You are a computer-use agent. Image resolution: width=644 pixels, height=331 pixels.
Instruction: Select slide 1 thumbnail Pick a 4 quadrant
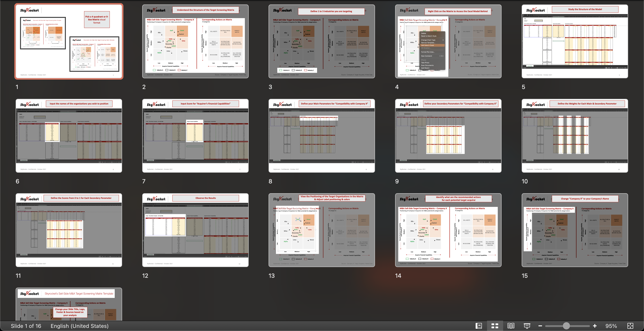(69, 42)
